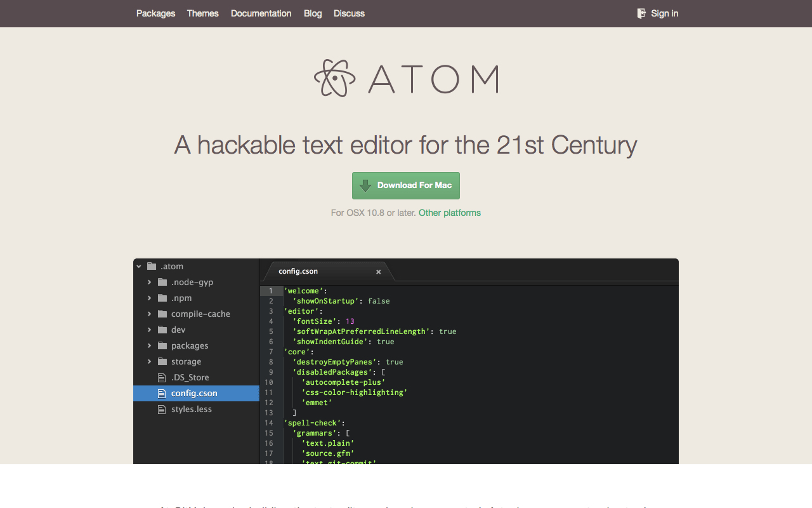The height and width of the screenshot is (508, 812).
Task: Click the dev folder icon
Action: pyautogui.click(x=162, y=330)
